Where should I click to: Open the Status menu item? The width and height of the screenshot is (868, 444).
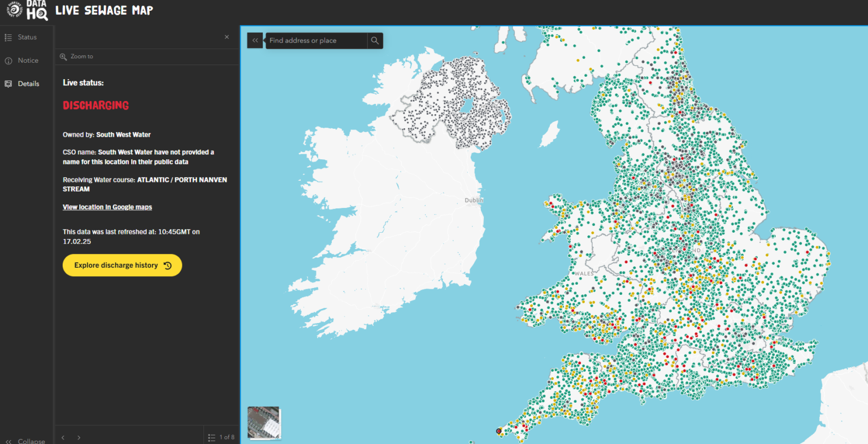point(27,37)
